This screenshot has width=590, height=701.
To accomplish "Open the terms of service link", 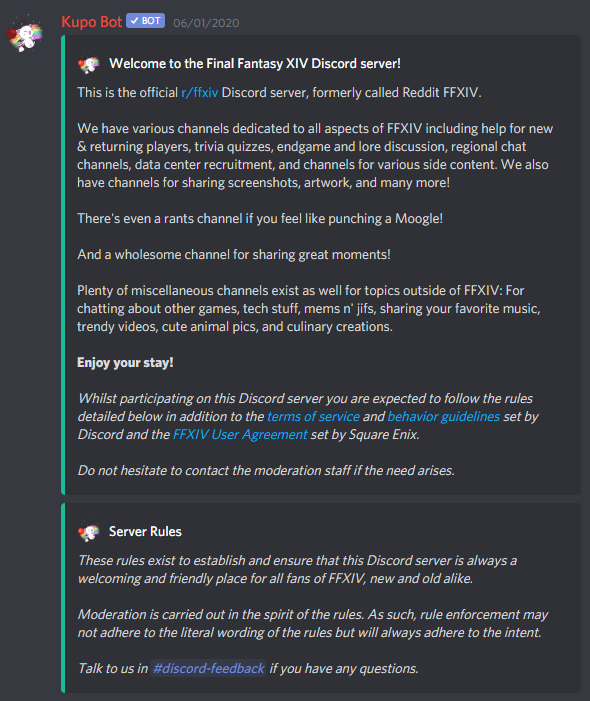I will pos(313,416).
